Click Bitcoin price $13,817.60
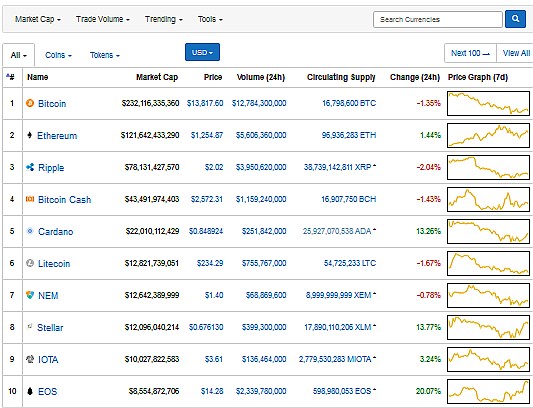Viewport: 533px width, 408px height. 205,103
